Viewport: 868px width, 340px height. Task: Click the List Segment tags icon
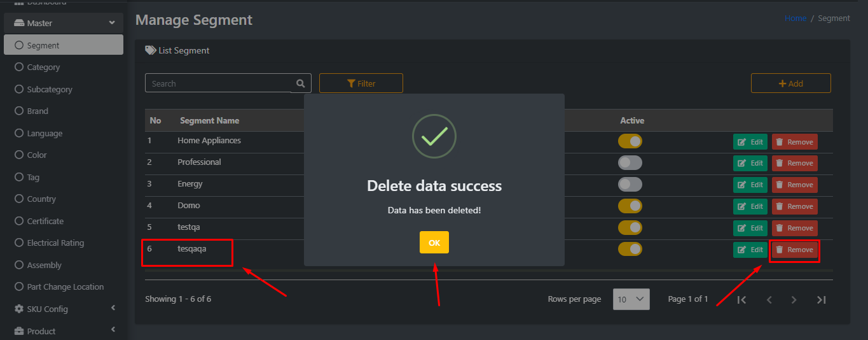coord(151,50)
